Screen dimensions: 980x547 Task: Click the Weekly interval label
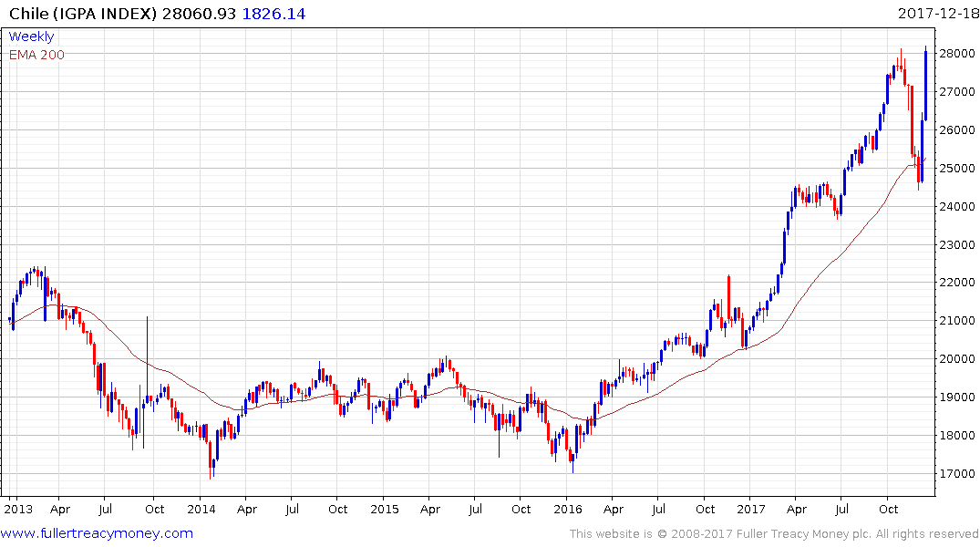[x=31, y=36]
